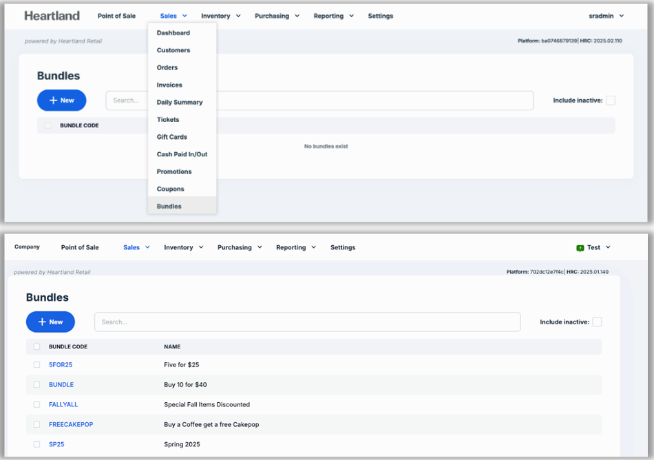This screenshot has width=654, height=460.
Task: Open the BUNDLE bundle code link
Action: pyautogui.click(x=61, y=385)
